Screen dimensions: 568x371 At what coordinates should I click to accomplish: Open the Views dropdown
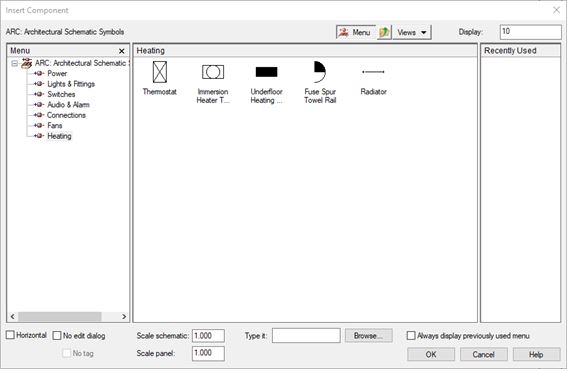tap(412, 32)
